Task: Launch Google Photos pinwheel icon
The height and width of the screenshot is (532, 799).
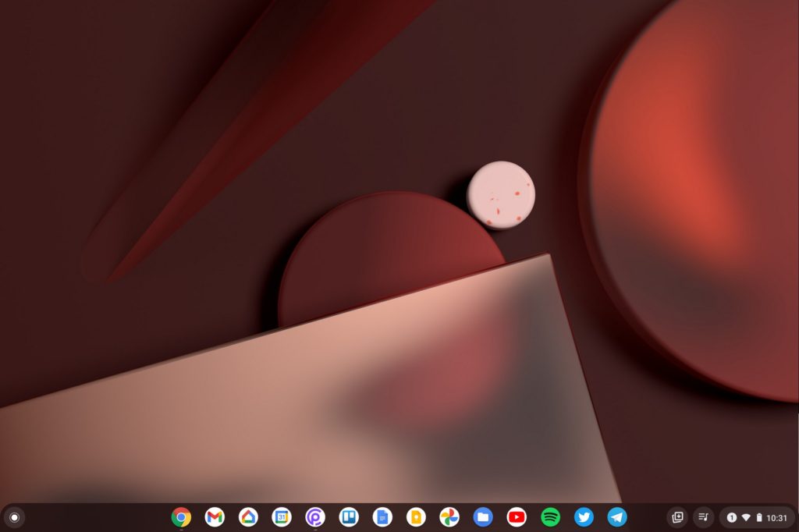Action: coord(449,518)
